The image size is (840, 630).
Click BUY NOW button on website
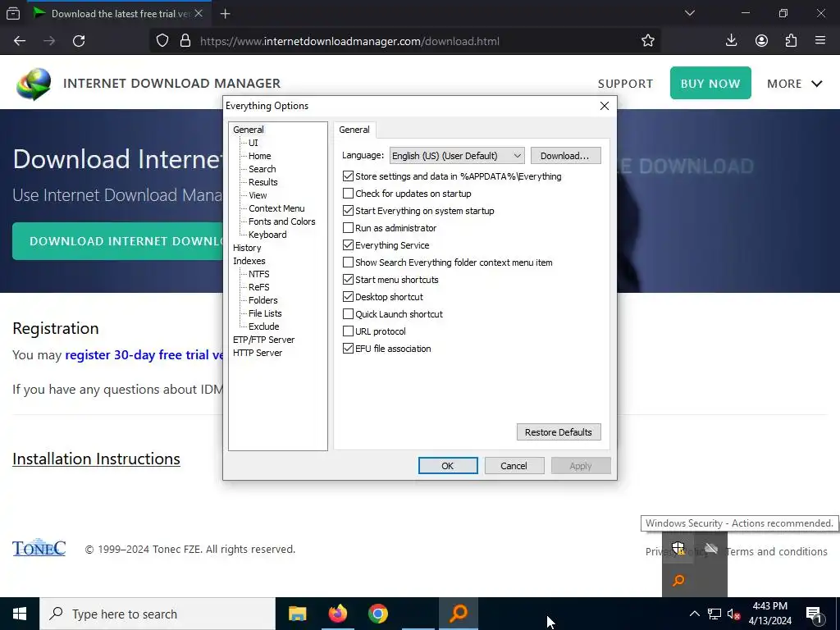pos(710,83)
